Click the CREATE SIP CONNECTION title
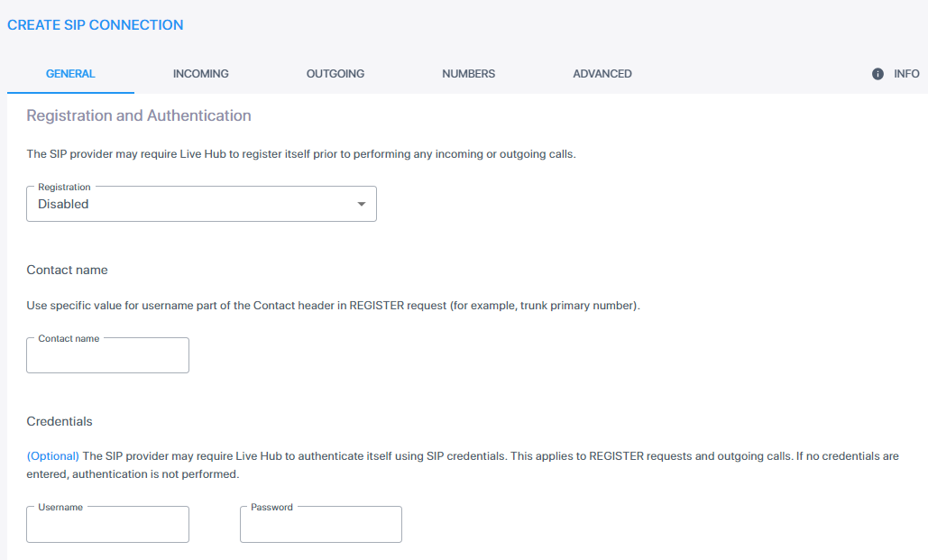 (x=96, y=25)
